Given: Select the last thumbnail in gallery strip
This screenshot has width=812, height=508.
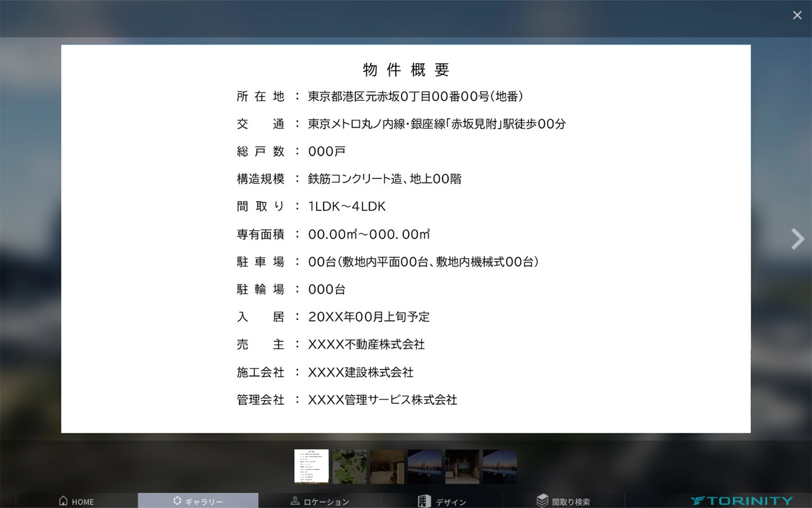Looking at the screenshot, I should point(500,466).
